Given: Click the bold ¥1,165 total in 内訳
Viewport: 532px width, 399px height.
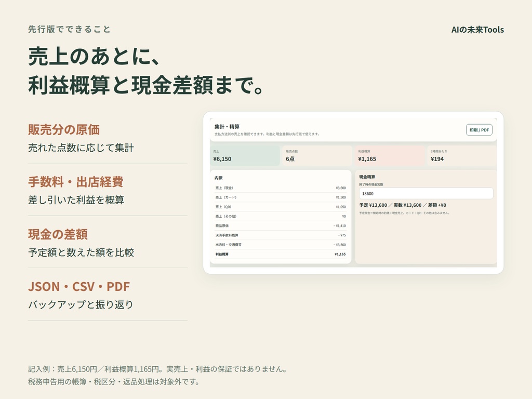Looking at the screenshot, I should pos(340,254).
